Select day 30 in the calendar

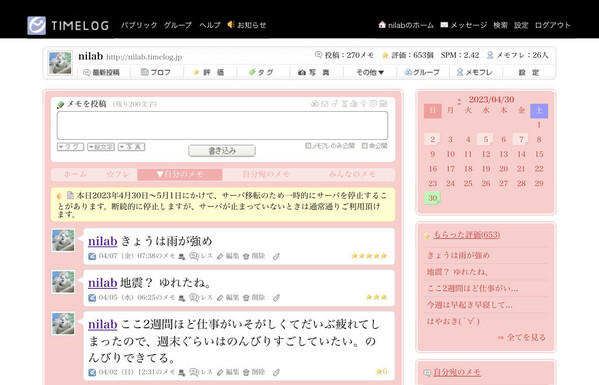pos(432,198)
